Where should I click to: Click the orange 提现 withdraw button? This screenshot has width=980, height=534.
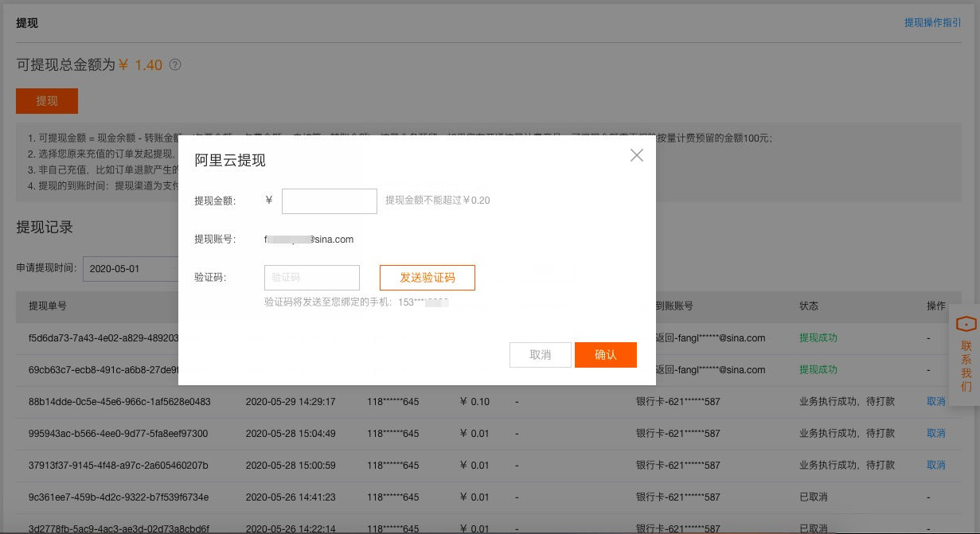click(x=46, y=101)
